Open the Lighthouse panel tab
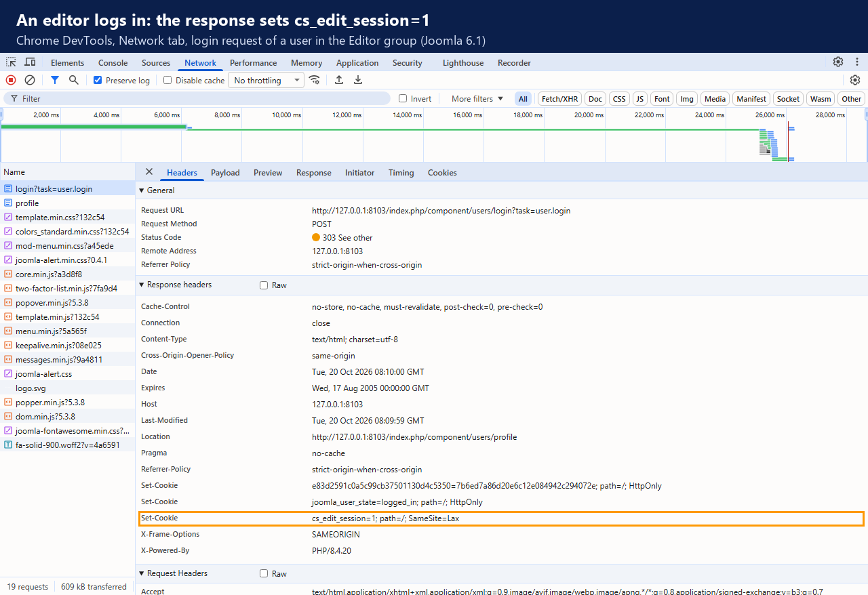The height and width of the screenshot is (595, 868). point(463,62)
